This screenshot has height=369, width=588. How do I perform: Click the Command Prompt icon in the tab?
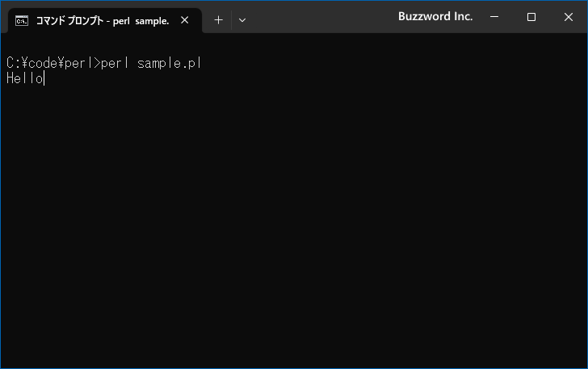21,21
